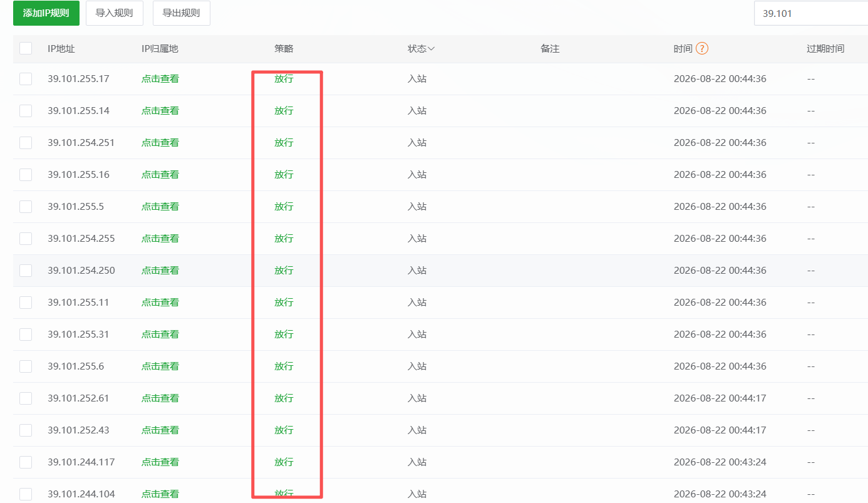Image resolution: width=868 pixels, height=503 pixels.
Task: Tick the checkbox for 39.101.255.16
Action: click(26, 175)
